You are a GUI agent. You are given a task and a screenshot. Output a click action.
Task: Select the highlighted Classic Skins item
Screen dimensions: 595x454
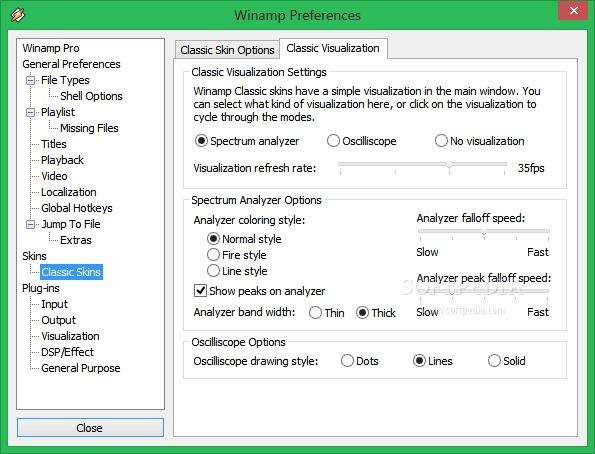(x=71, y=272)
